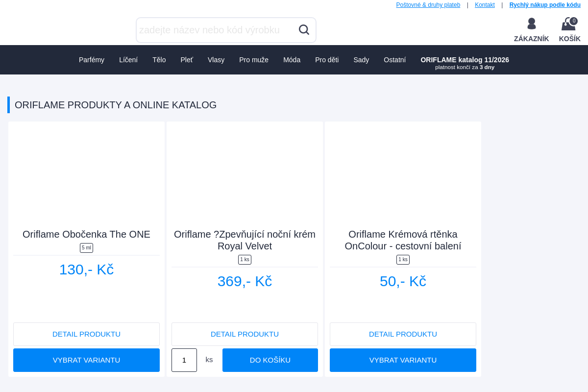Image resolution: width=588 pixels, height=392 pixels.
Task: Add Royal Velvet cream Do košíku
Action: click(270, 360)
